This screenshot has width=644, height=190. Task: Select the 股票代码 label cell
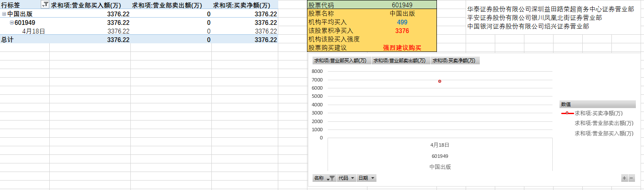[338, 5]
